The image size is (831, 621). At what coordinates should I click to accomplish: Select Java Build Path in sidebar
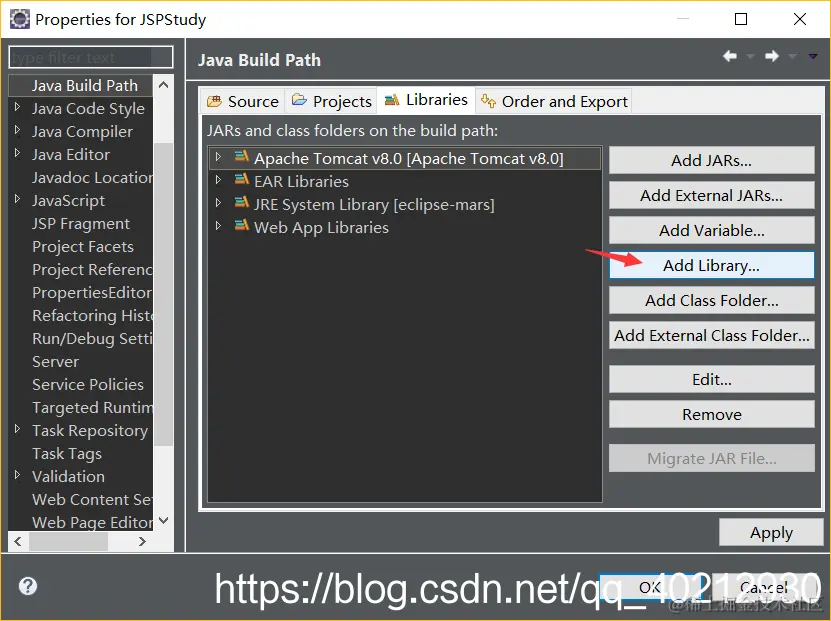click(x=81, y=85)
